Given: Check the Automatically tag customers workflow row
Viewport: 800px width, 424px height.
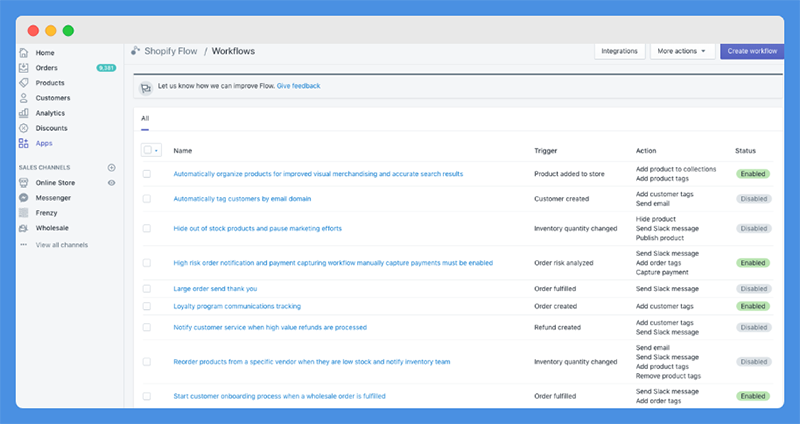Looking at the screenshot, I should [x=147, y=198].
